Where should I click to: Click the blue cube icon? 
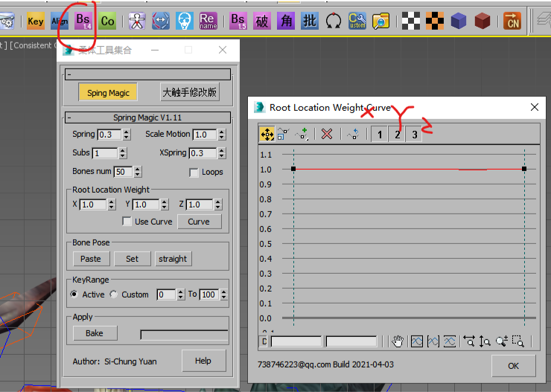459,21
